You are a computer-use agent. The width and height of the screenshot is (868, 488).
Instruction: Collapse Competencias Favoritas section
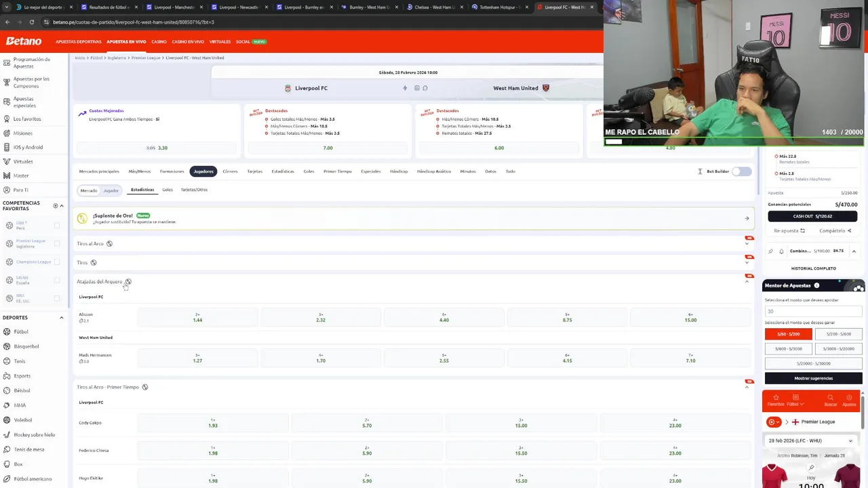point(62,205)
